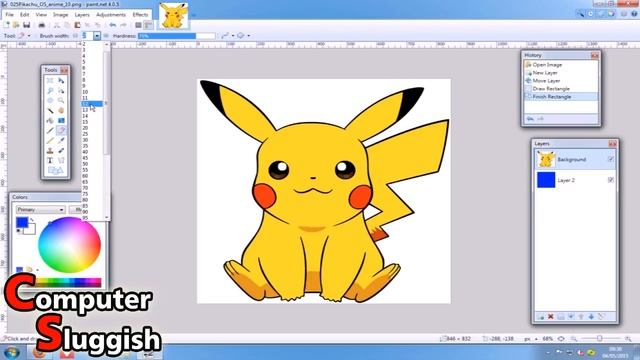Viewport: 640px width, 360px height.
Task: Click the Save icon in toolbar
Action: pos(27,25)
